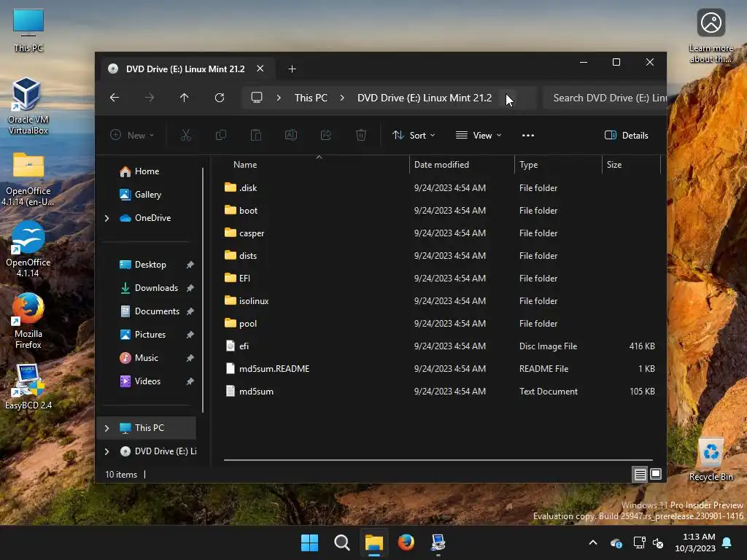Click This PC breadcrumb in address bar
This screenshot has width=747, height=560.
pos(311,98)
